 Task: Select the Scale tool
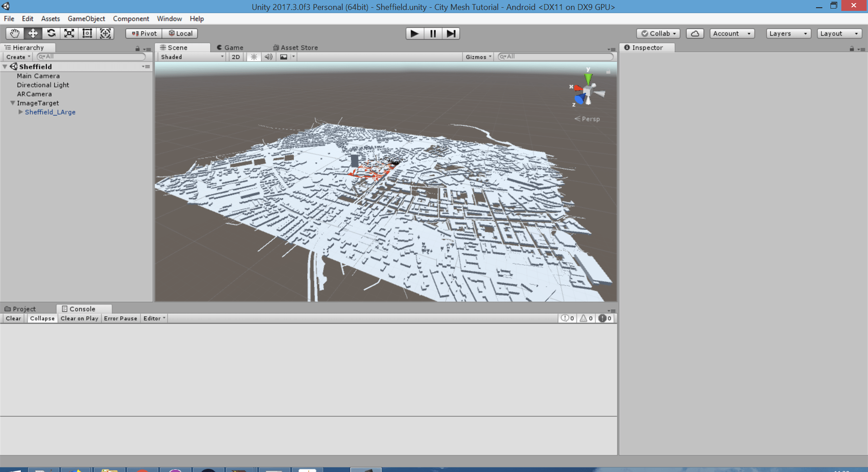(69, 33)
